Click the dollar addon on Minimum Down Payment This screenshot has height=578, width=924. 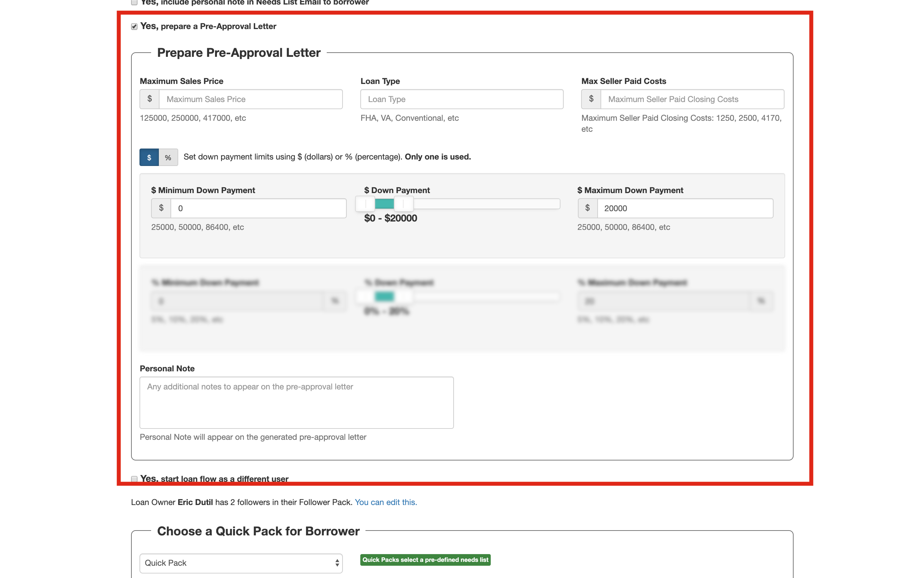pos(161,208)
